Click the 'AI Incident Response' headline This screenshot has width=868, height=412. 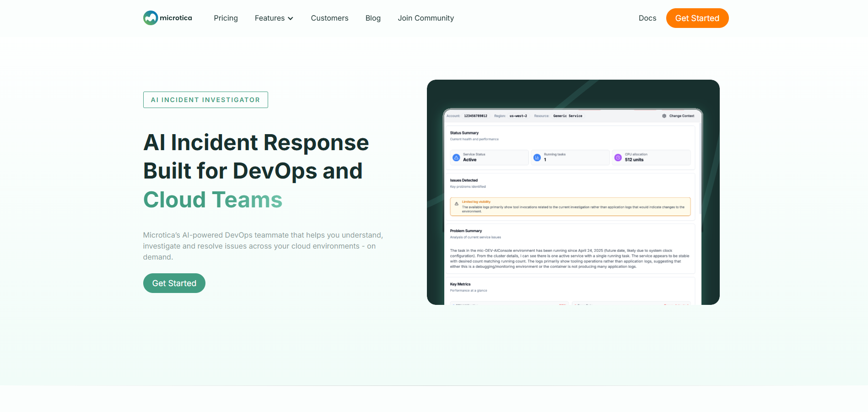click(x=256, y=142)
